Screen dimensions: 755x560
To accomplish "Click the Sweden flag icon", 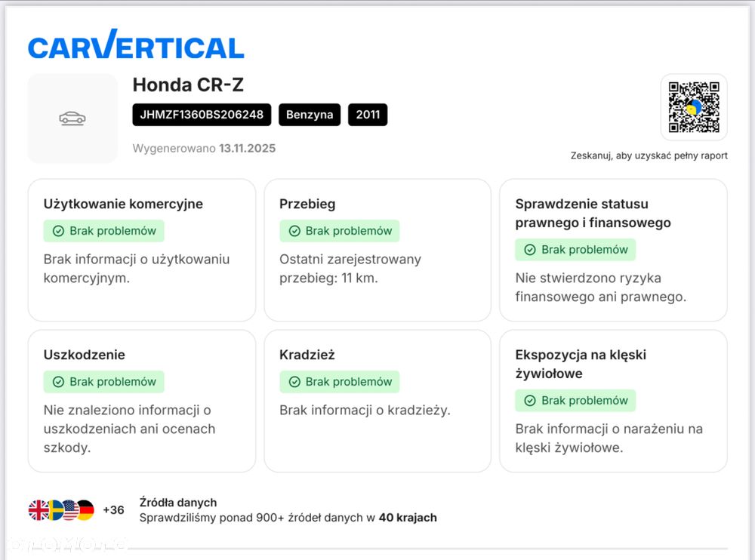I will coord(54,510).
